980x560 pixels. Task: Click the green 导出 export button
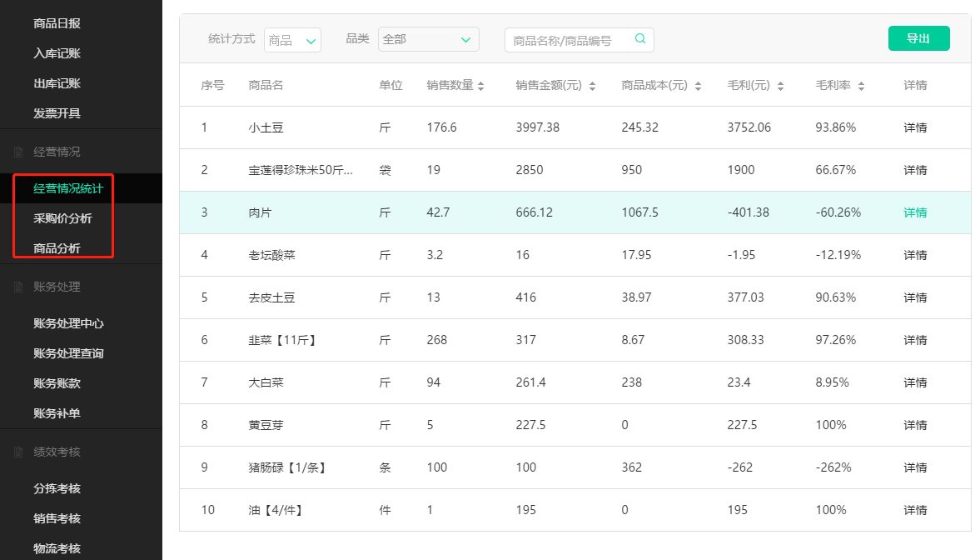[x=918, y=38]
